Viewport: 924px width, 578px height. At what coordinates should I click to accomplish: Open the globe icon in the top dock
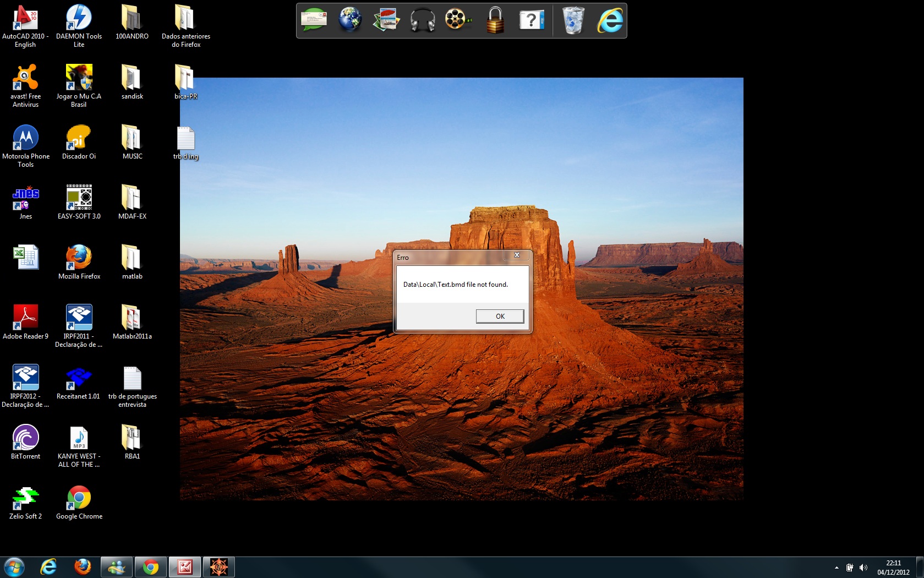(x=350, y=20)
